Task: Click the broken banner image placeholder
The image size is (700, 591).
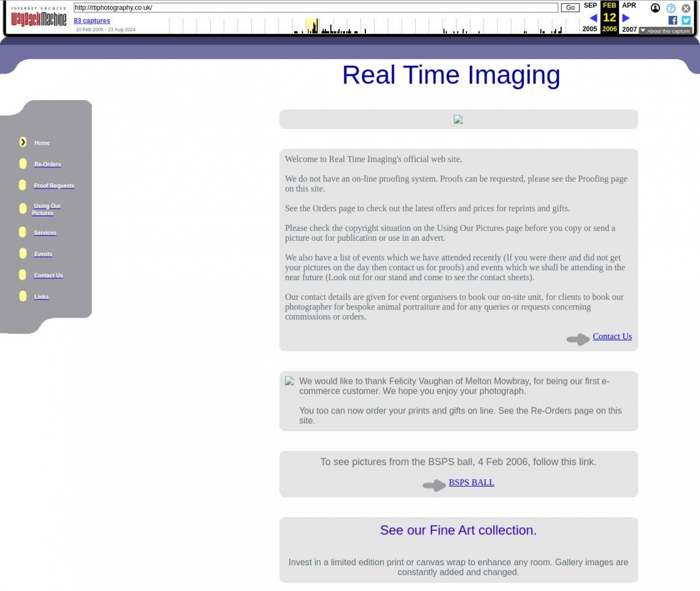Action: coord(458,120)
